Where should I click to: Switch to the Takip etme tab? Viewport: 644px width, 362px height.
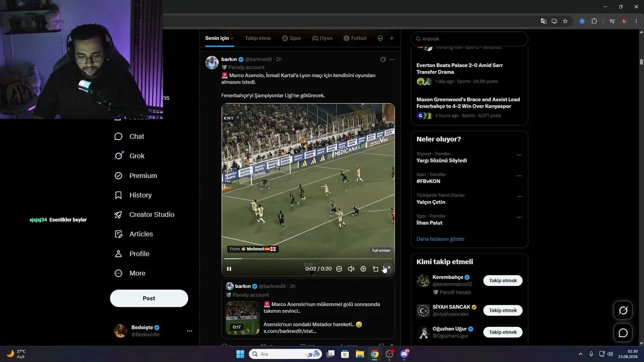coord(258,38)
